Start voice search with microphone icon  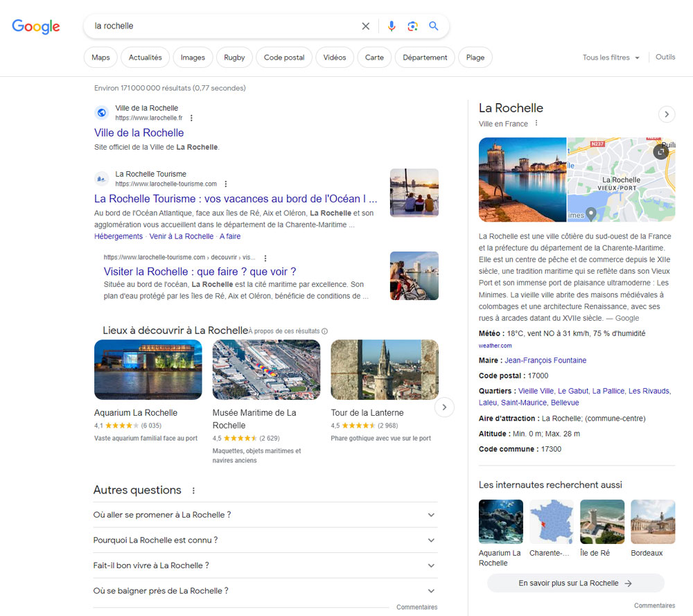[391, 26]
